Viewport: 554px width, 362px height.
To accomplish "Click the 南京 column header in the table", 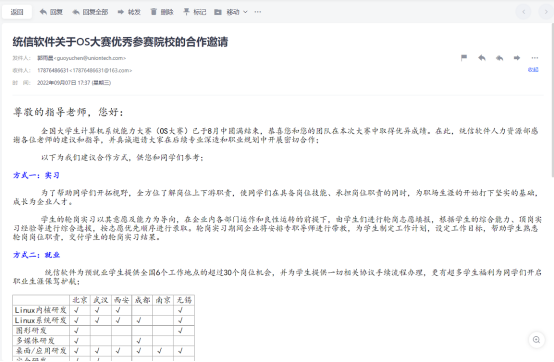I will [163, 300].
